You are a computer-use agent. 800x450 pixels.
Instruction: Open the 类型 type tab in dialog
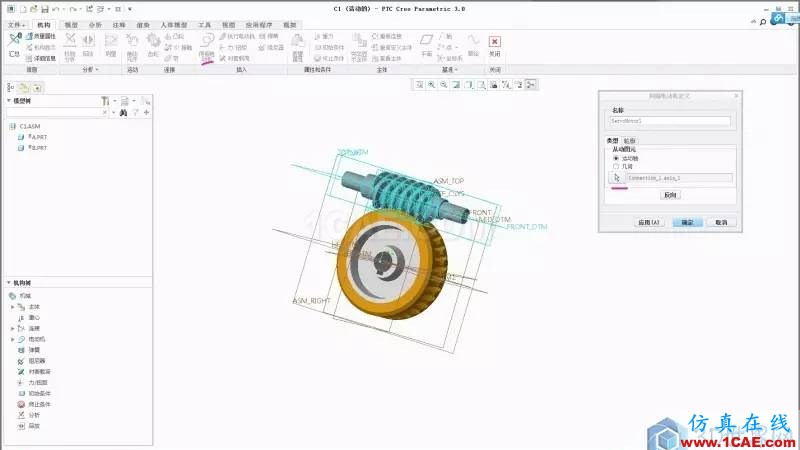click(x=612, y=141)
